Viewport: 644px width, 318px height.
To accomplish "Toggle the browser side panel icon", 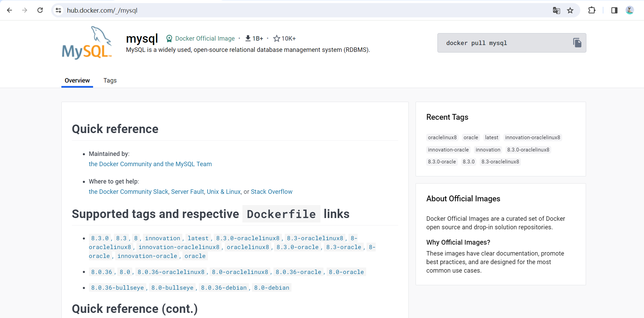I will pos(614,10).
